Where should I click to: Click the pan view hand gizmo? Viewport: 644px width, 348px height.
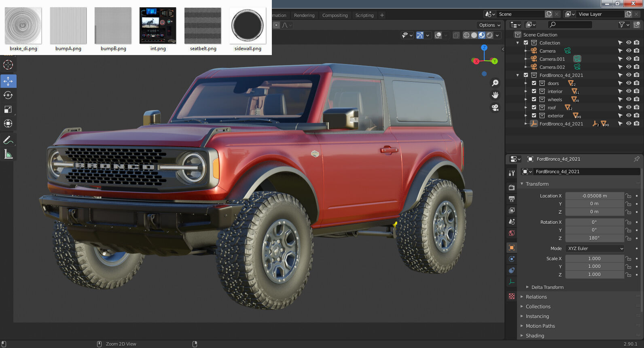point(495,95)
